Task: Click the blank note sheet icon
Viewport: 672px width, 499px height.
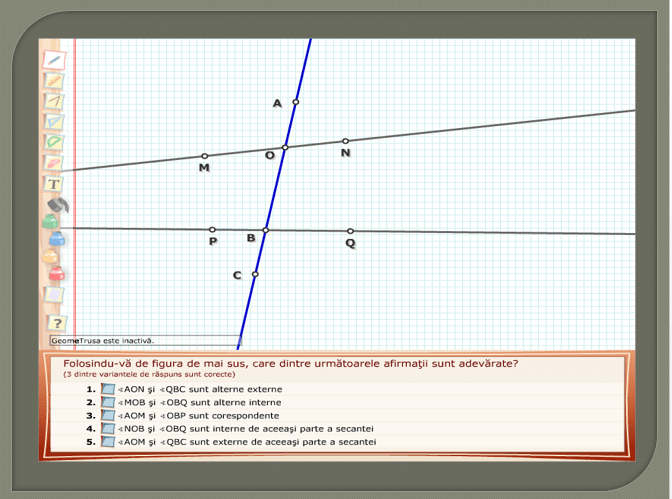Action: coord(54,294)
